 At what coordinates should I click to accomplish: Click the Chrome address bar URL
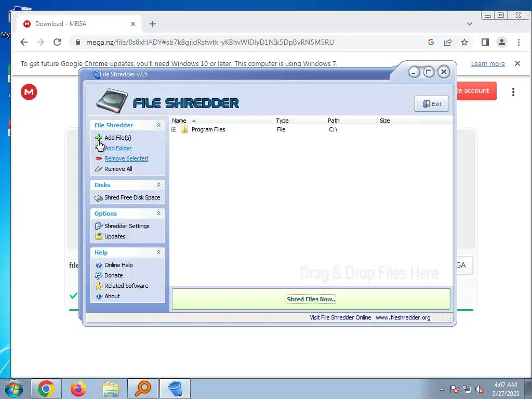point(210,42)
